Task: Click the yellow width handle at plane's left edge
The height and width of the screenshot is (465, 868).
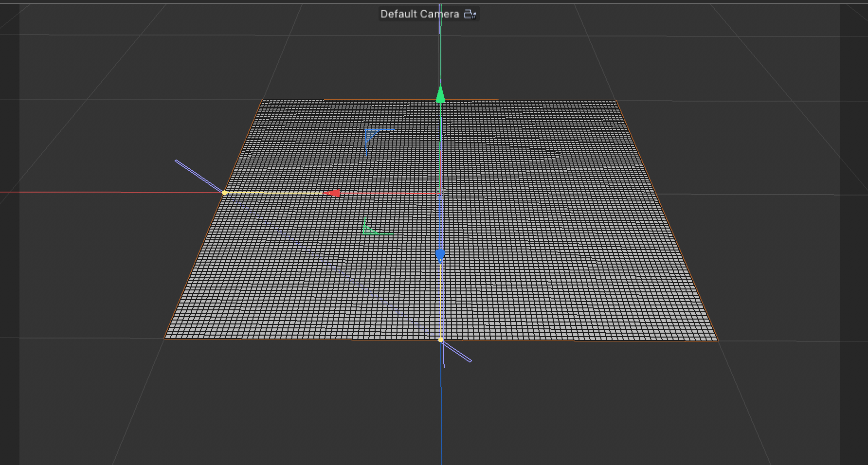Action: [224, 193]
